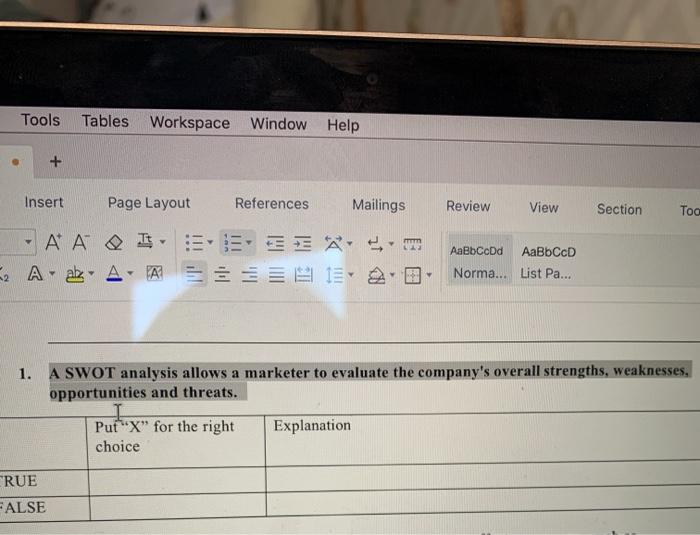
Task: Decrease font size with the A- icon
Action: click(80, 242)
